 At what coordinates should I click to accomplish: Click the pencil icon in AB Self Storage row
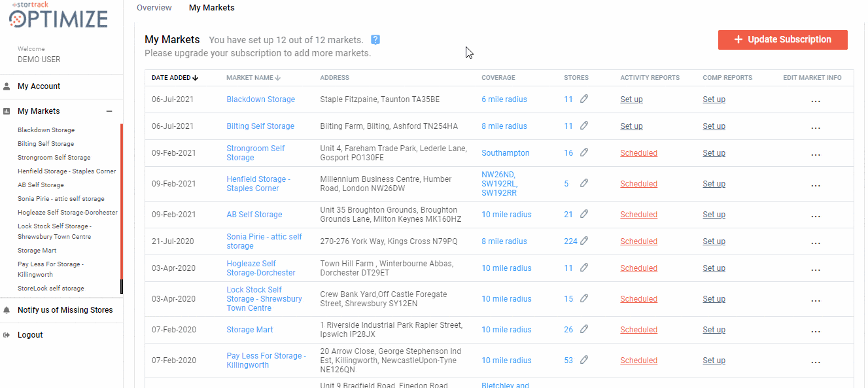(584, 214)
